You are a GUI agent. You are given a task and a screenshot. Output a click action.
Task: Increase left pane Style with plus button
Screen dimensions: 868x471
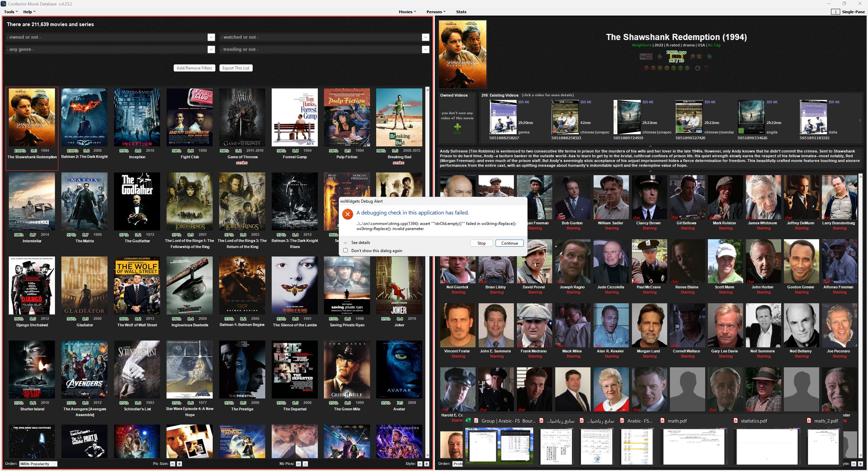427,464
